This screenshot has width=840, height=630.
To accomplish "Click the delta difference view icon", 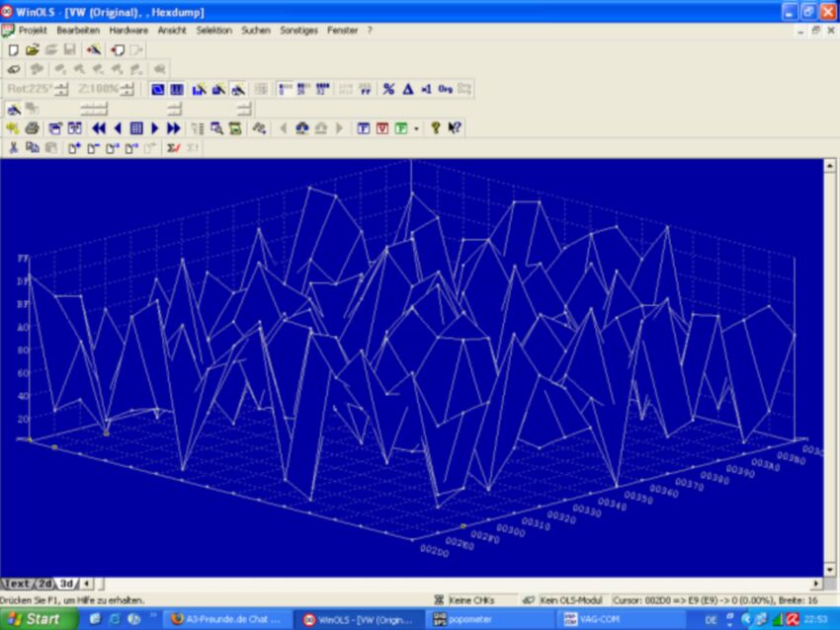I will [408, 89].
